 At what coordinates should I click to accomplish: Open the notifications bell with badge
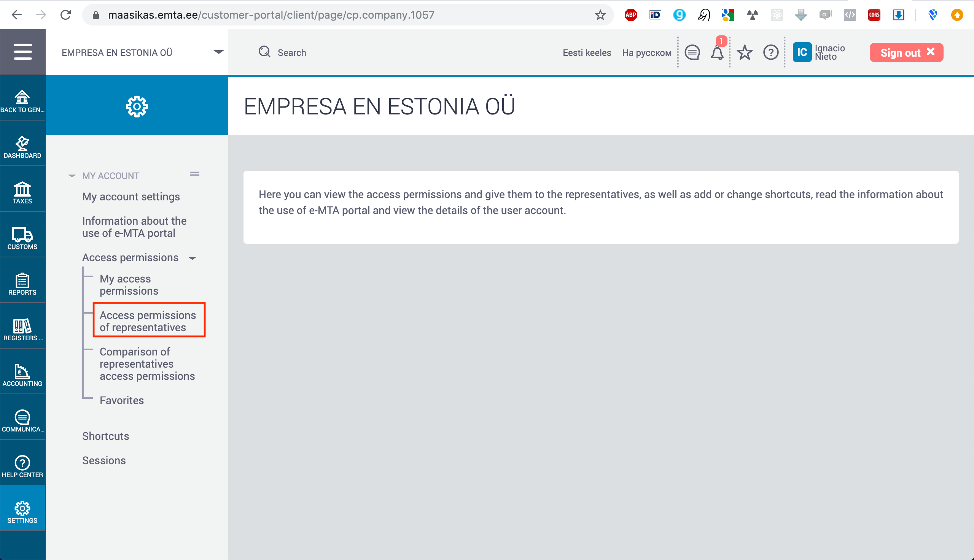coord(716,52)
